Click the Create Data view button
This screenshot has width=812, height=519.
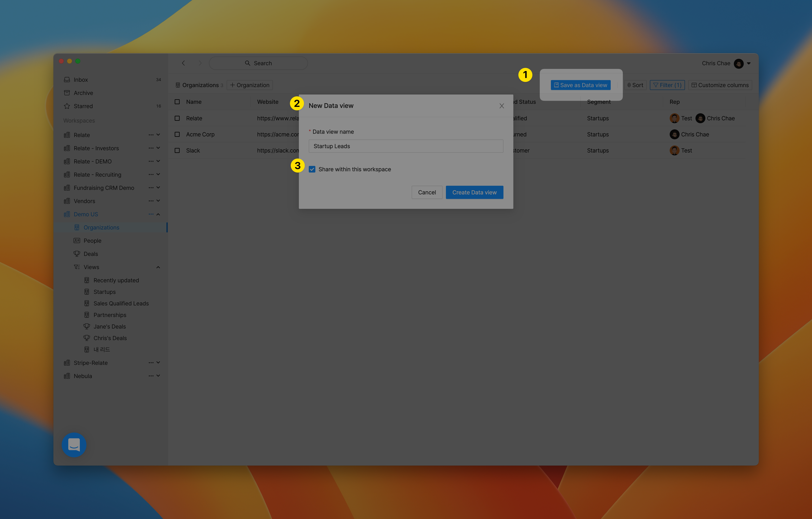pos(474,192)
